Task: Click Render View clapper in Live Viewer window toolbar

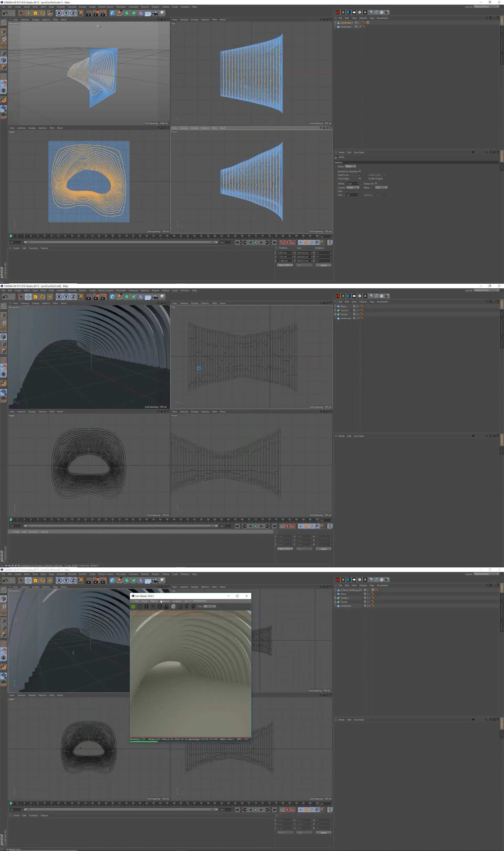Action: point(89,580)
